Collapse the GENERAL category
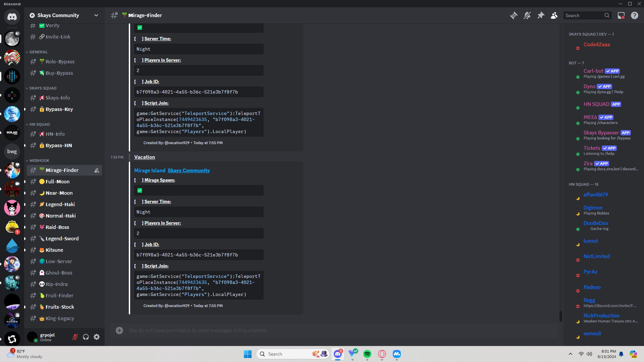 [x=39, y=52]
